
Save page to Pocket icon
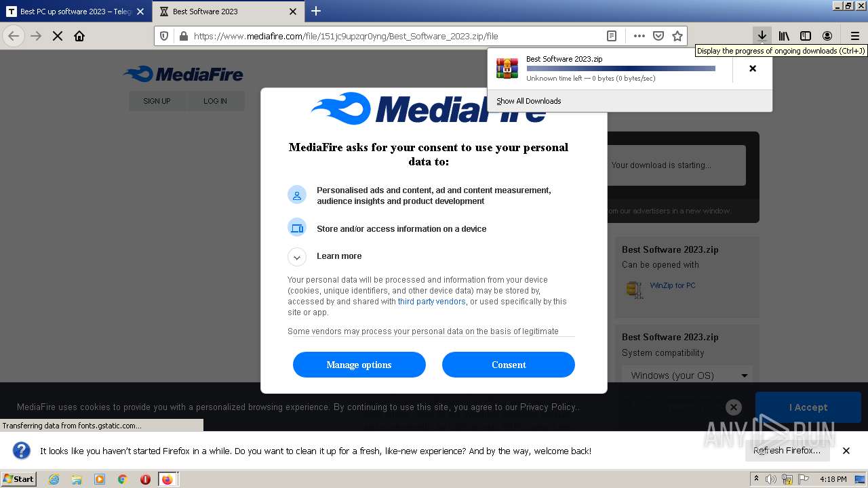tap(658, 36)
